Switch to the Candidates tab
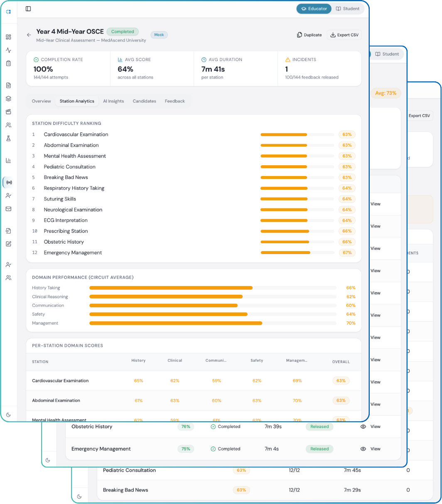The image size is (442, 504). [x=145, y=101]
